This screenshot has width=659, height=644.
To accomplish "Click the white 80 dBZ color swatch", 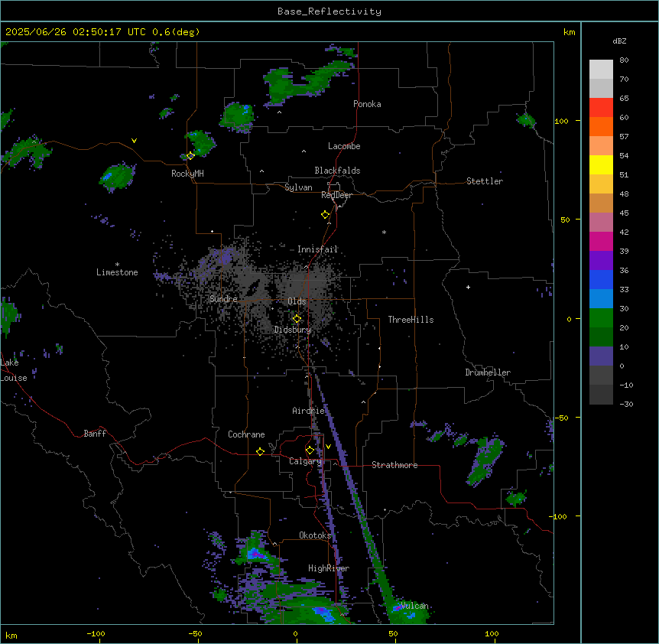I will tap(601, 69).
